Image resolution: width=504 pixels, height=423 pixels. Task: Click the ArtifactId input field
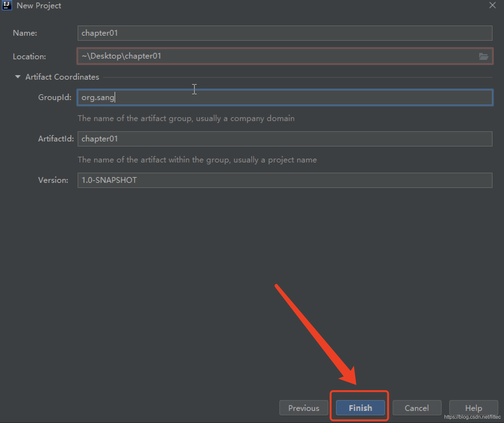pos(285,139)
